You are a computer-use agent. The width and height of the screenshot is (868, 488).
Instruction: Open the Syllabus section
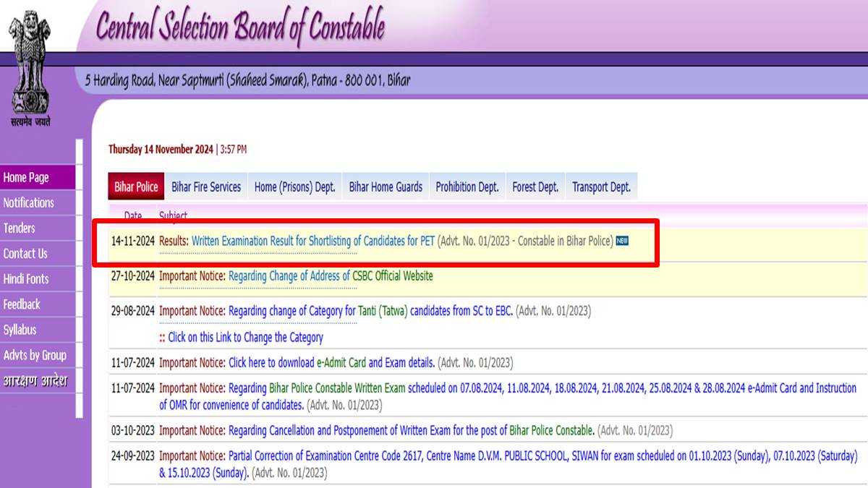click(22, 329)
